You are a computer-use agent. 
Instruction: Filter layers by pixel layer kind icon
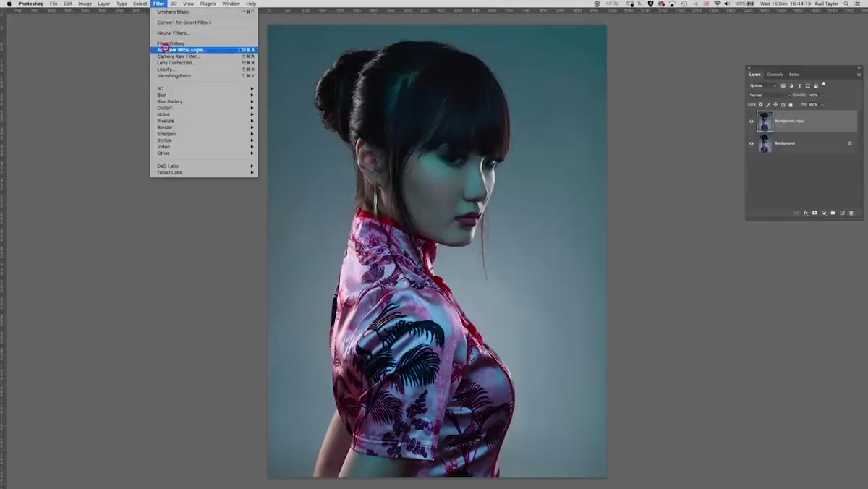(783, 85)
